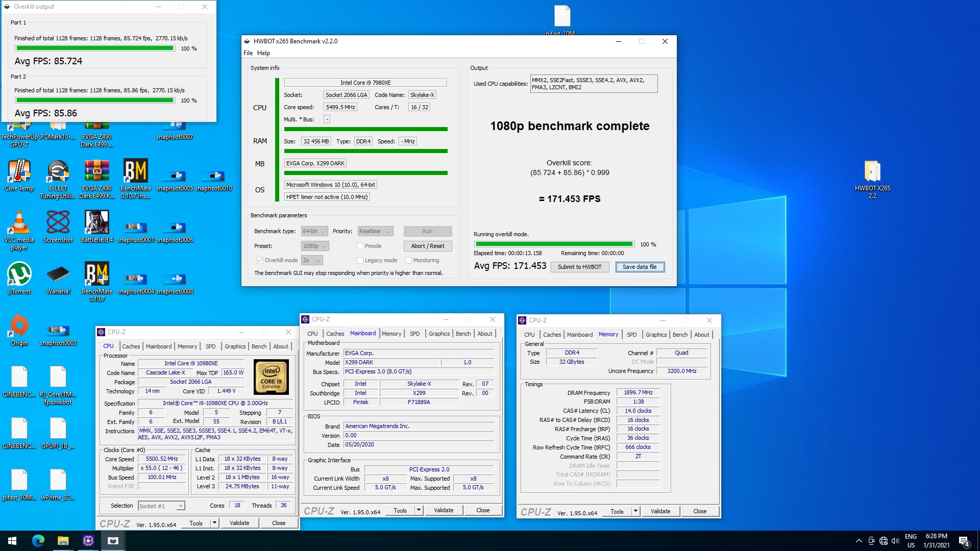Click the Part 1 progress bar
Viewport: 980px width, 551px height.
click(95, 48)
